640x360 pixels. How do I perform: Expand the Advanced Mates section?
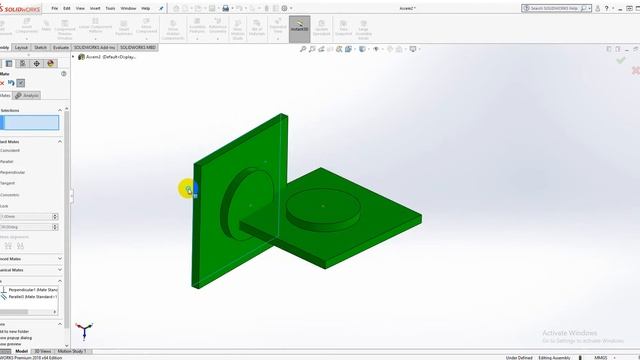coord(60,259)
